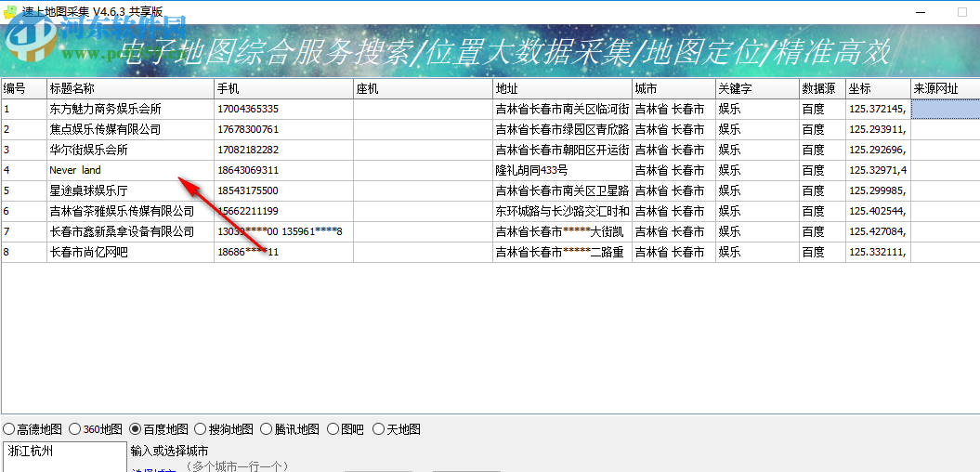Click the 城市 column header
Screen dimensions: 980x472
point(673,89)
